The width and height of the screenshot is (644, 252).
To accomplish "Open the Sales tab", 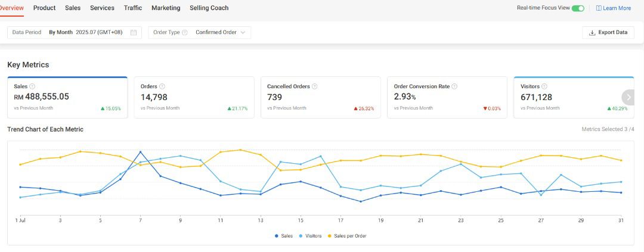I will point(73,8).
